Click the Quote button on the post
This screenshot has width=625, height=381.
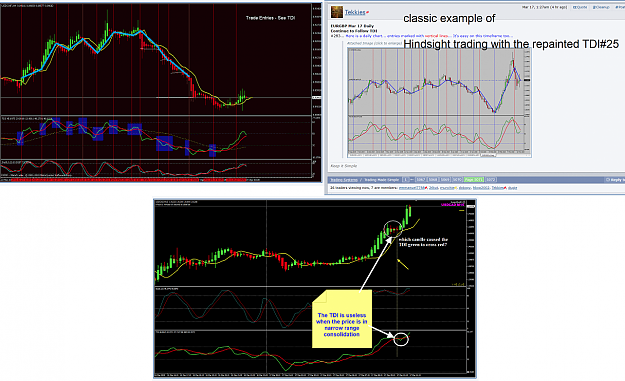tap(580, 7)
